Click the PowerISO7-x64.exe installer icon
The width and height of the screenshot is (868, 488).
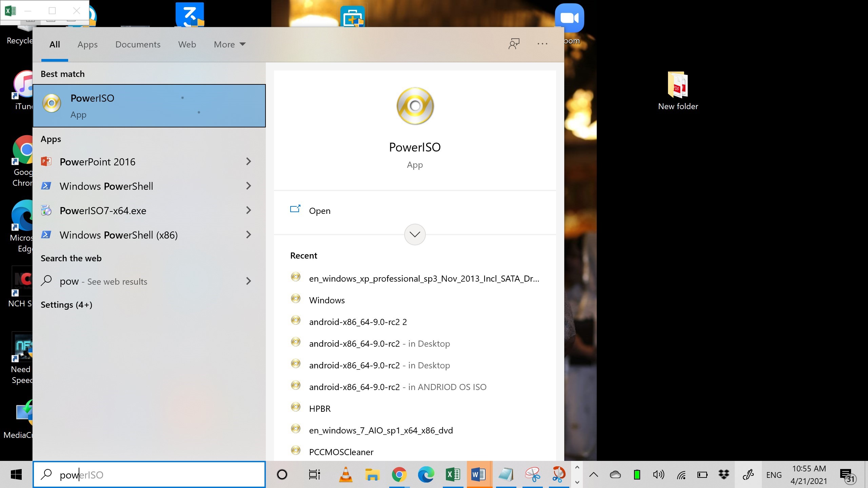46,210
